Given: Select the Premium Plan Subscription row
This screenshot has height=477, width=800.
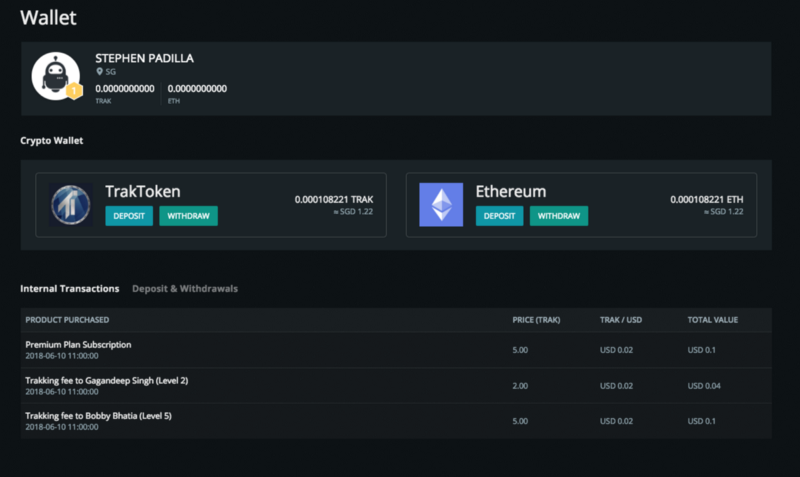Looking at the screenshot, I should click(396, 350).
